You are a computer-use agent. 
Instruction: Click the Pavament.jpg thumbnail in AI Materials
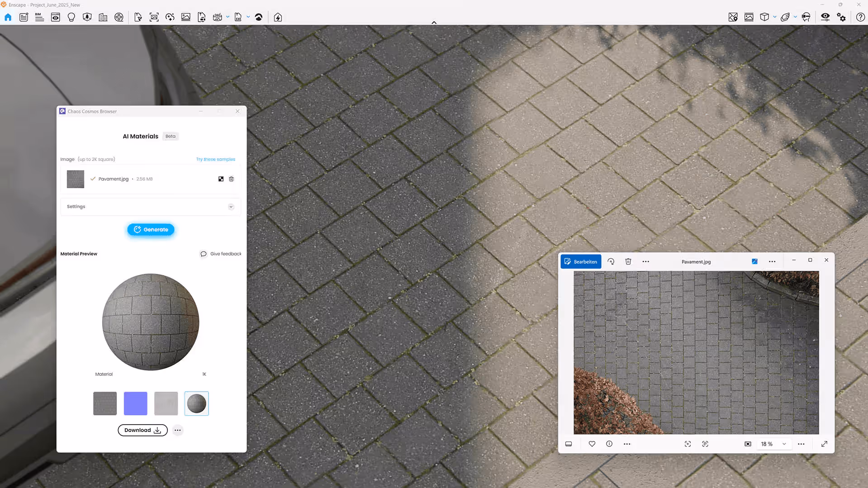tap(76, 179)
